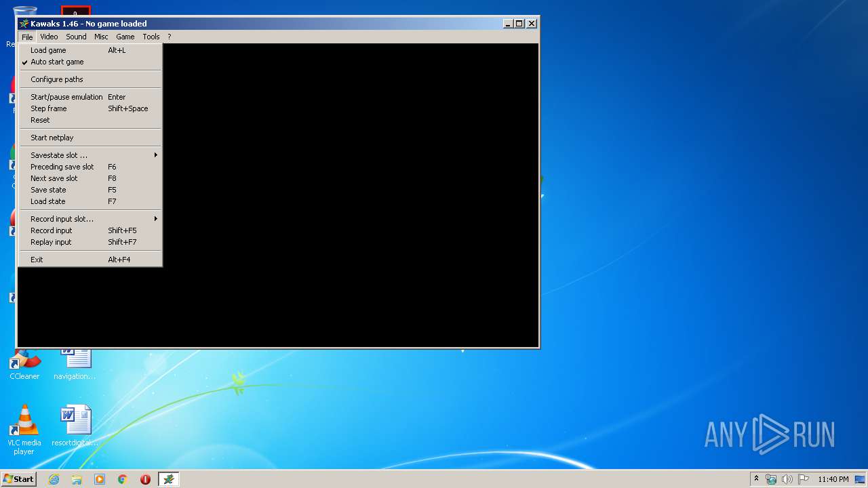Launch Google Chrome from taskbar
868x488 pixels.
(123, 479)
